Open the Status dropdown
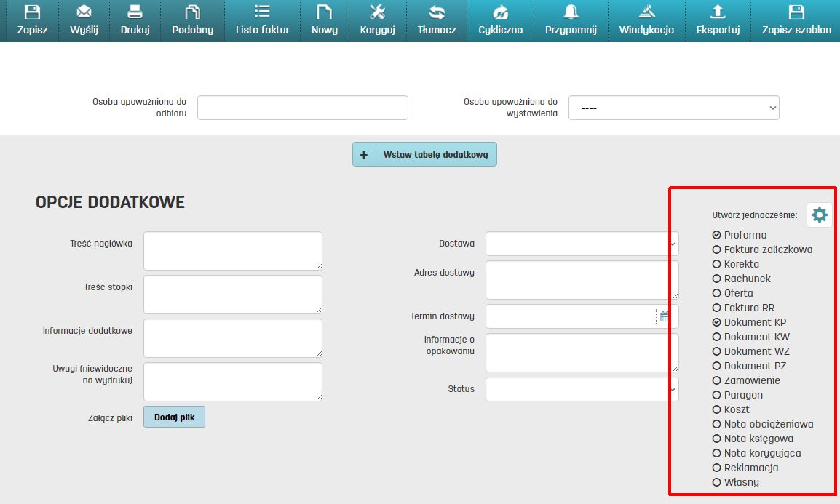This screenshot has width=840, height=504. pos(582,389)
